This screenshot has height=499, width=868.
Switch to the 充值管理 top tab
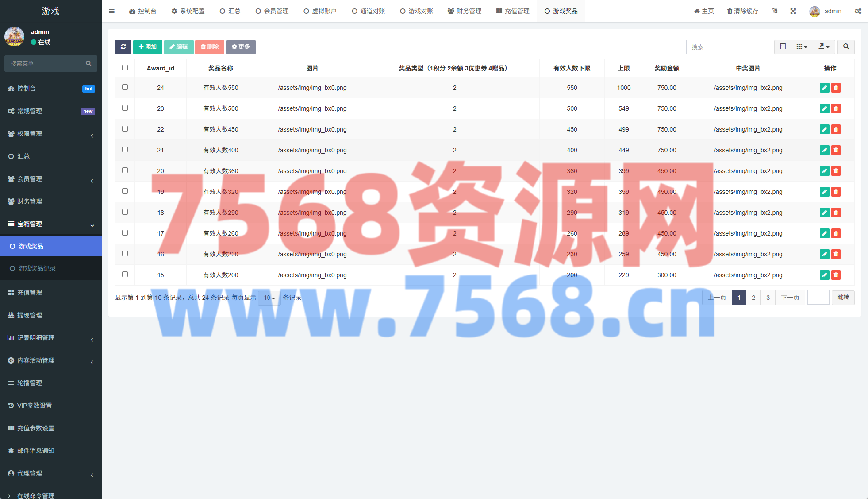513,11
